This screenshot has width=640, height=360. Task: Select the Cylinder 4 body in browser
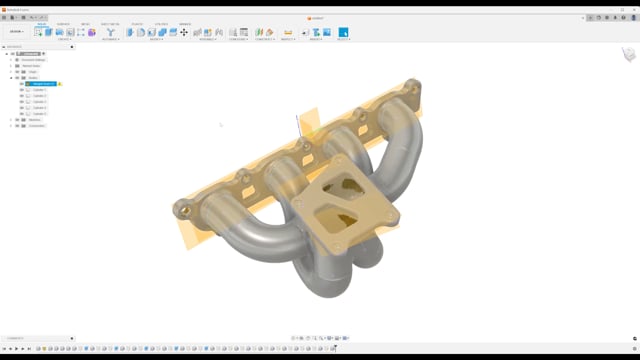tap(40, 108)
